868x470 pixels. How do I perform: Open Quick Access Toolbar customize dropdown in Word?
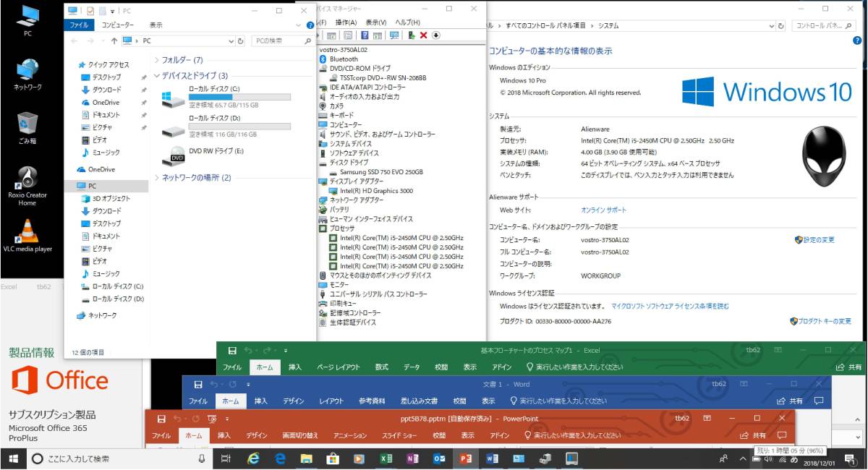[248, 384]
